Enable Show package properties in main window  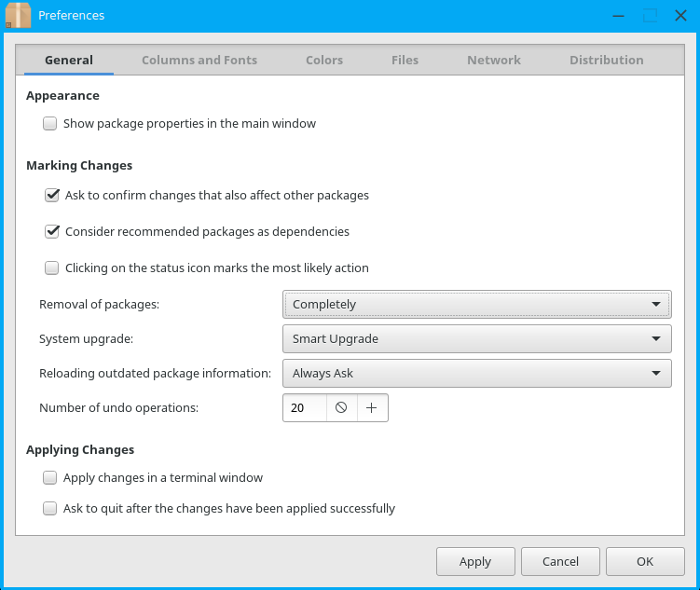[x=50, y=123]
